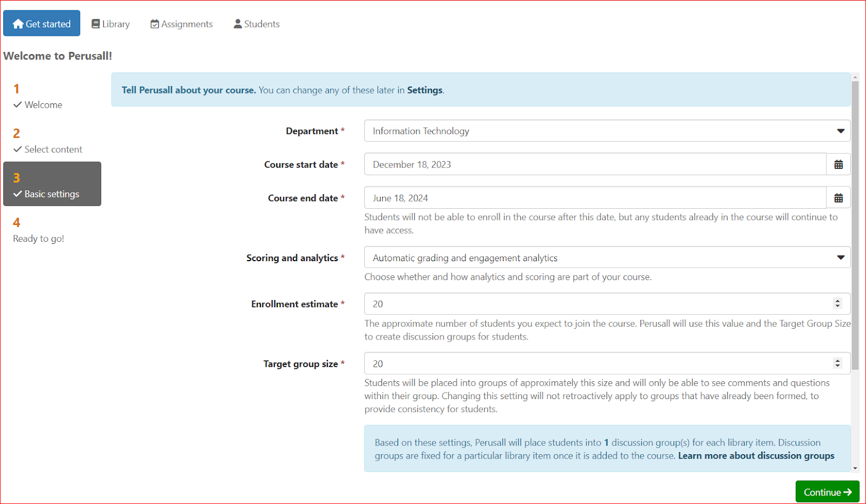Viewport: 866px width, 504px height.
Task: Click the green Continue button
Action: click(827, 492)
